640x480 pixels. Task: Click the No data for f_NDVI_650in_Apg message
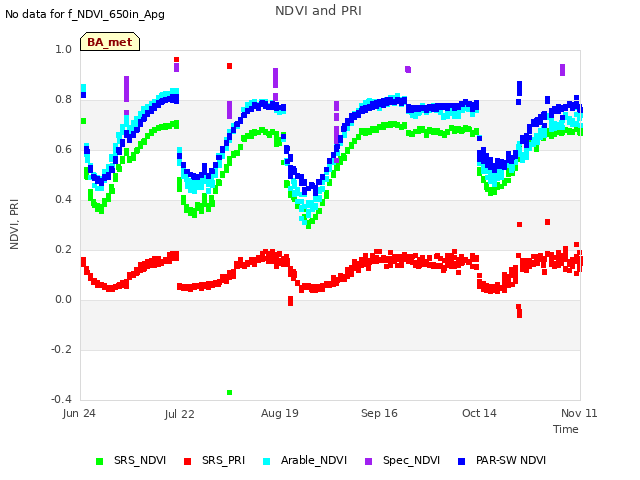pyautogui.click(x=85, y=14)
